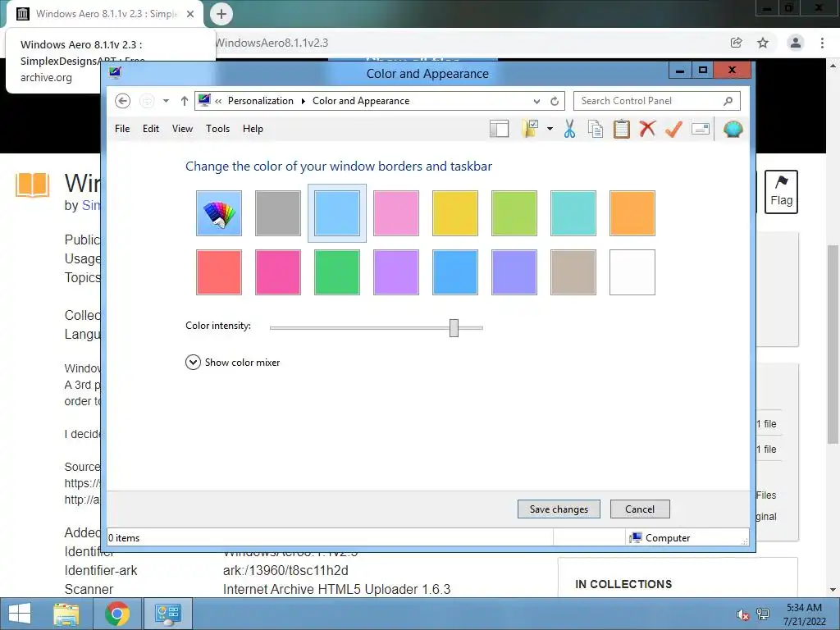Open the File menu
Image resolution: width=840 pixels, height=630 pixels.
122,129
